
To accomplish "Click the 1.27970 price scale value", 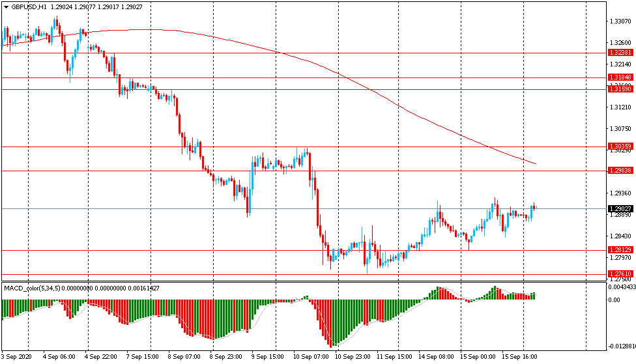I will (x=620, y=257).
